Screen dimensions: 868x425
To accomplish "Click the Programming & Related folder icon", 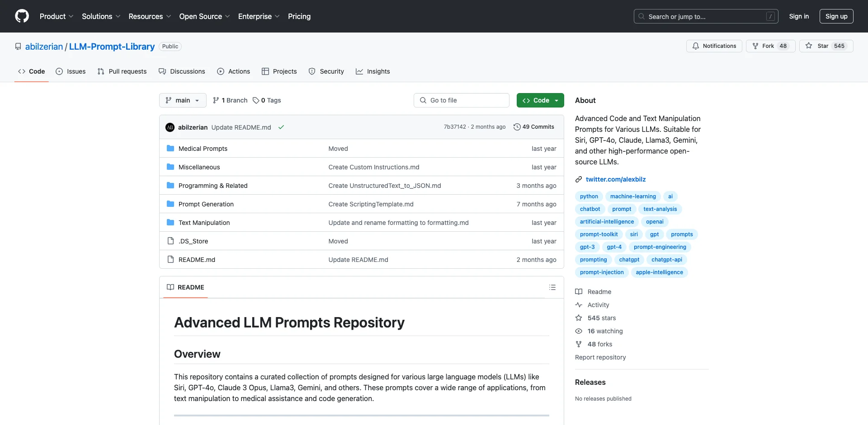I will (x=170, y=185).
